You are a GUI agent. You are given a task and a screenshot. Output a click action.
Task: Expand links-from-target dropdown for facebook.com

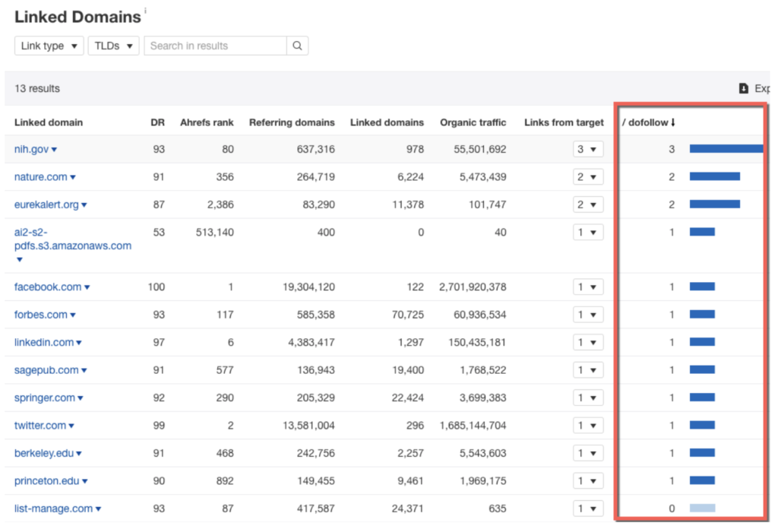pyautogui.click(x=588, y=287)
